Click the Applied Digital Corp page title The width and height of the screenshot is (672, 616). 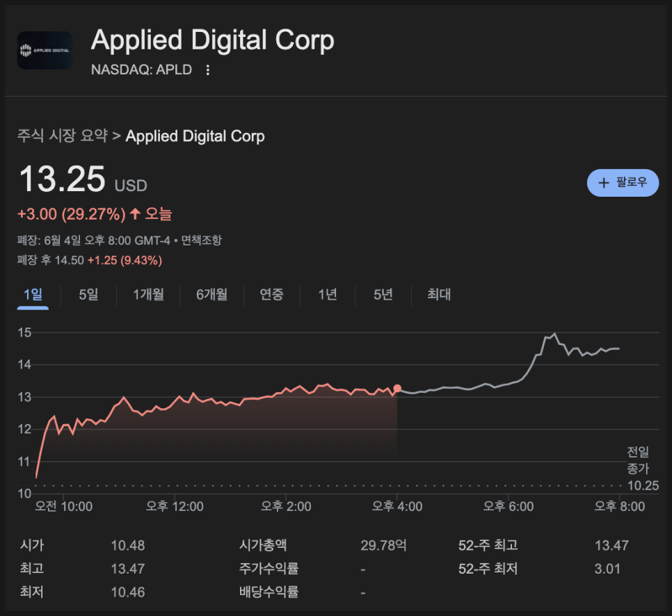click(x=213, y=40)
